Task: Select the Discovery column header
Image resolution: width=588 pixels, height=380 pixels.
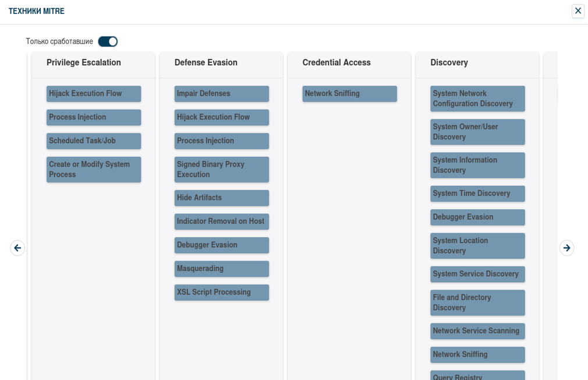Action: [x=449, y=62]
